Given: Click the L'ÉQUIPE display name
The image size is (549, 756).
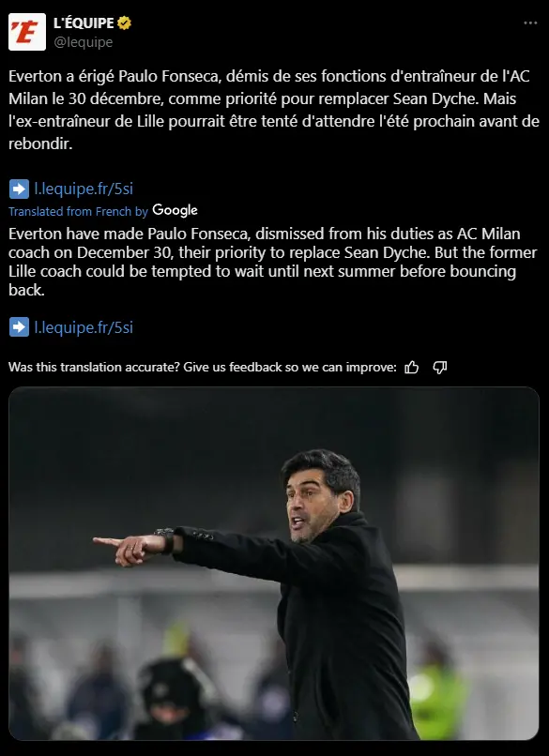Looking at the screenshot, I should [84, 23].
